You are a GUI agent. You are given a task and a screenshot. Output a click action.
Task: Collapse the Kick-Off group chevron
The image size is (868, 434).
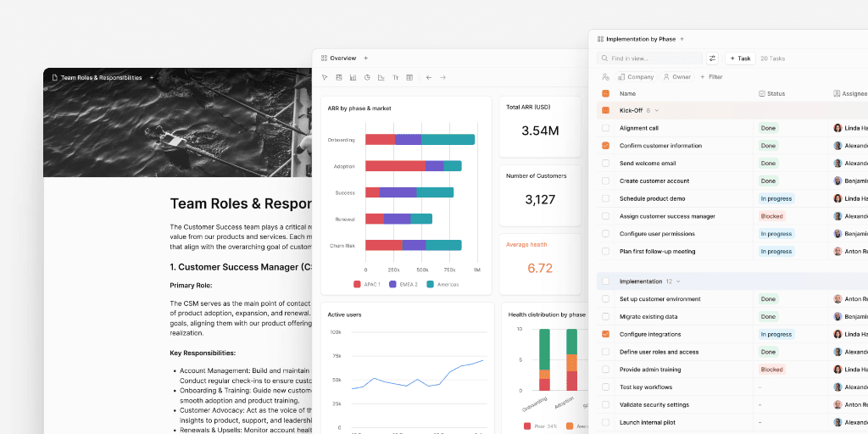pos(657,110)
